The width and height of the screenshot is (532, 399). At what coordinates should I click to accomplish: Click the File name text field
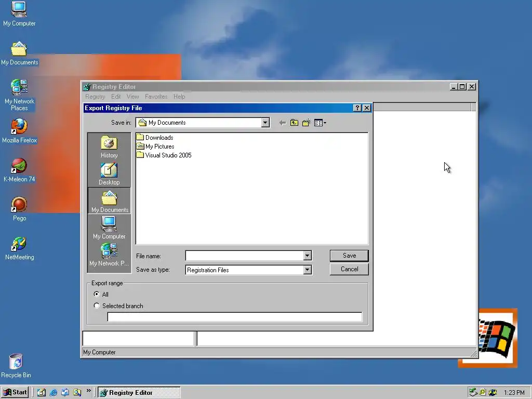pos(244,256)
